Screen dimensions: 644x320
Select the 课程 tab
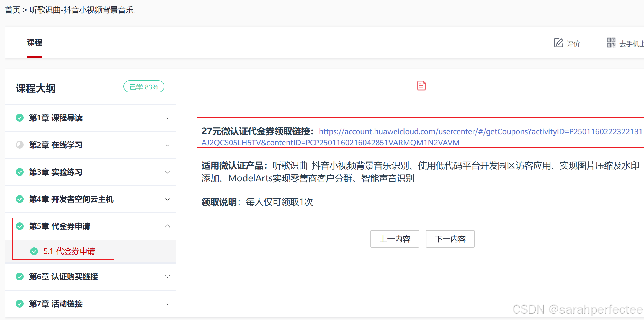[x=35, y=43]
